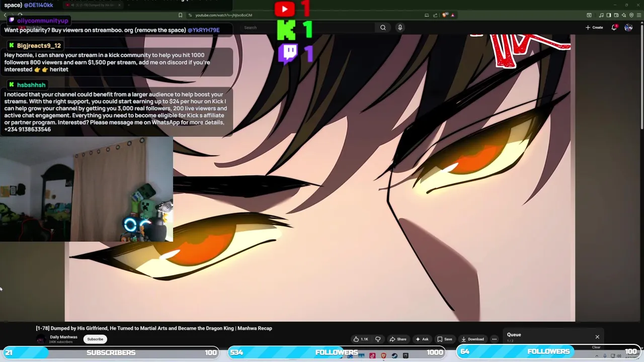This screenshot has height=362, width=644.
Task: Click the Daily Manhwas channel avatar
Action: coord(41,339)
